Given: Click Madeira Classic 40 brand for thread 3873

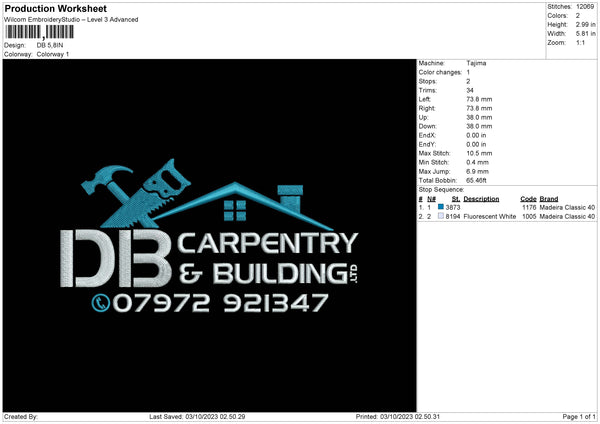Looking at the screenshot, I should (x=567, y=207).
